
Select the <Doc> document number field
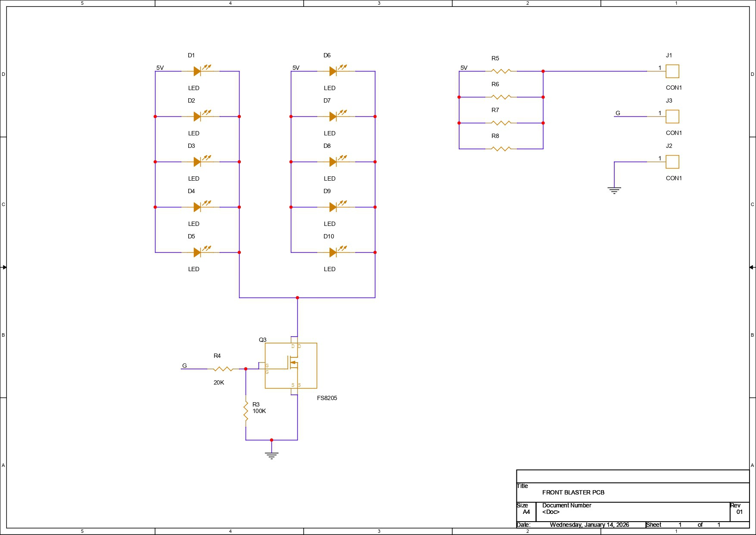(x=551, y=512)
